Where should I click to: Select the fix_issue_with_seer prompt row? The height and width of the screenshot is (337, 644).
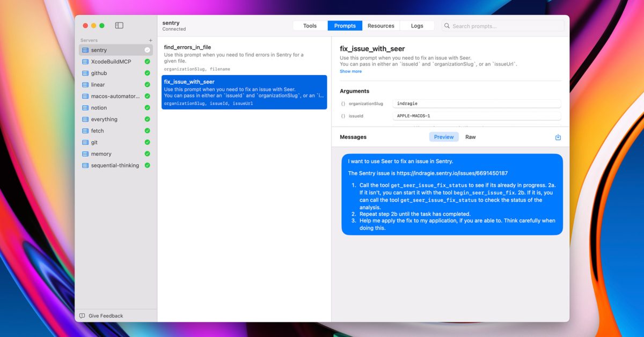244,92
